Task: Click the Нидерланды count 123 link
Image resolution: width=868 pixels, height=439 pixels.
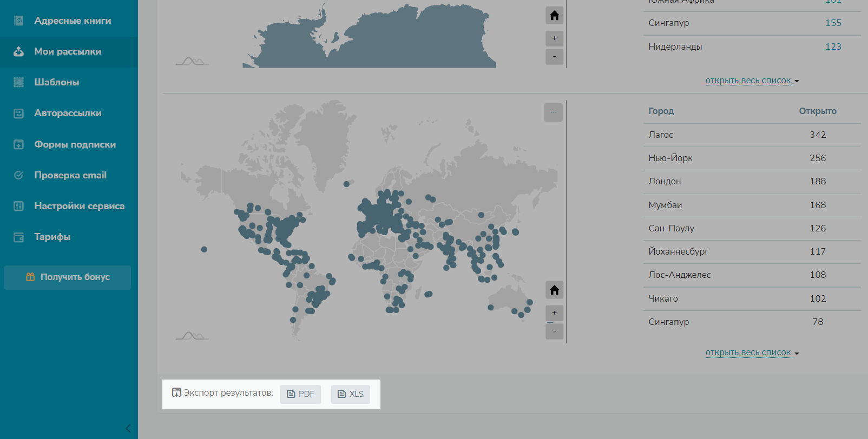Action: (833, 46)
